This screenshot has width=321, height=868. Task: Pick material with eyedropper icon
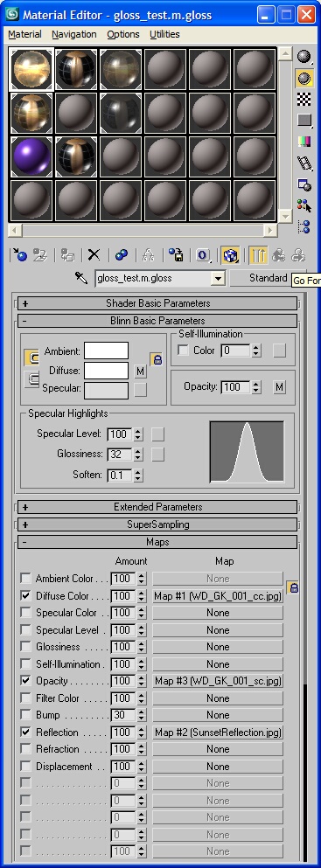(82, 278)
